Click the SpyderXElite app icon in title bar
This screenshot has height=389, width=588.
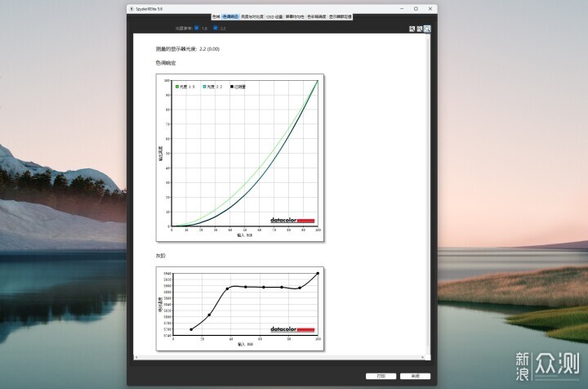pyautogui.click(x=132, y=8)
